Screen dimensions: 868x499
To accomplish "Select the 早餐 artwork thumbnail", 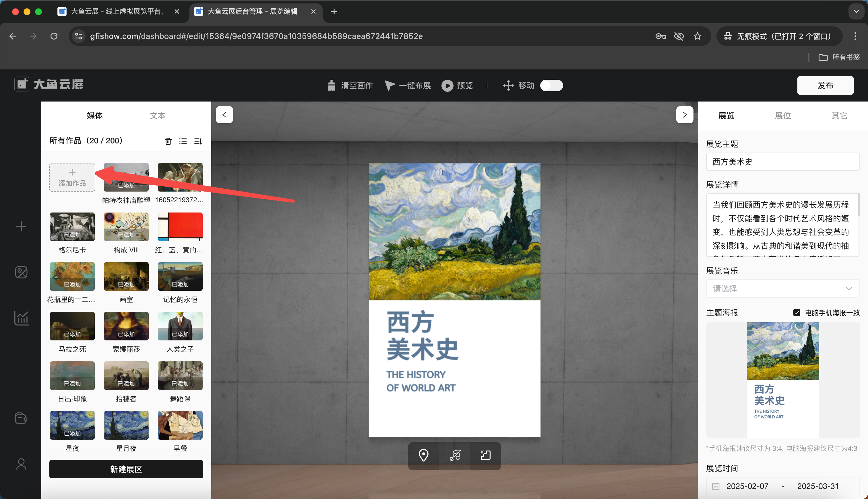I will tap(180, 425).
